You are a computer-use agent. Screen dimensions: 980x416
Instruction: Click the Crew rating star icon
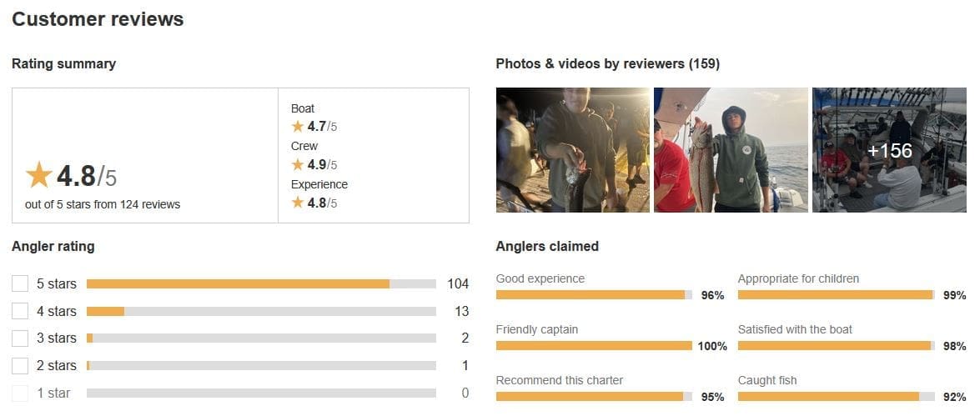coord(298,165)
